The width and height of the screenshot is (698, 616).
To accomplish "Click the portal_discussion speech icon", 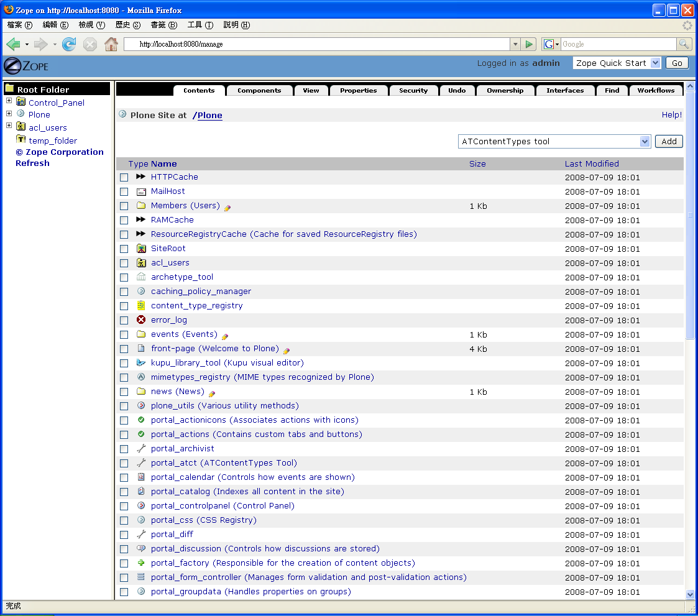I will (x=141, y=548).
